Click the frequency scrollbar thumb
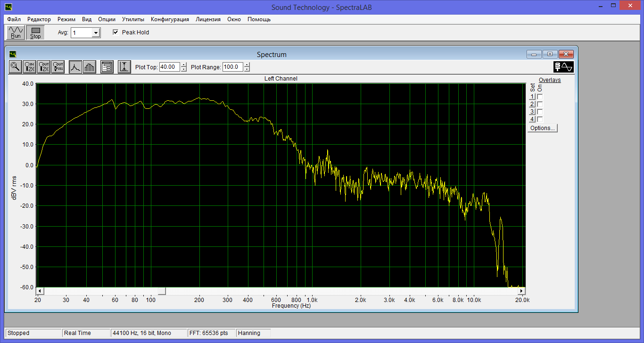Screen dimensions: 644x343 [162, 291]
